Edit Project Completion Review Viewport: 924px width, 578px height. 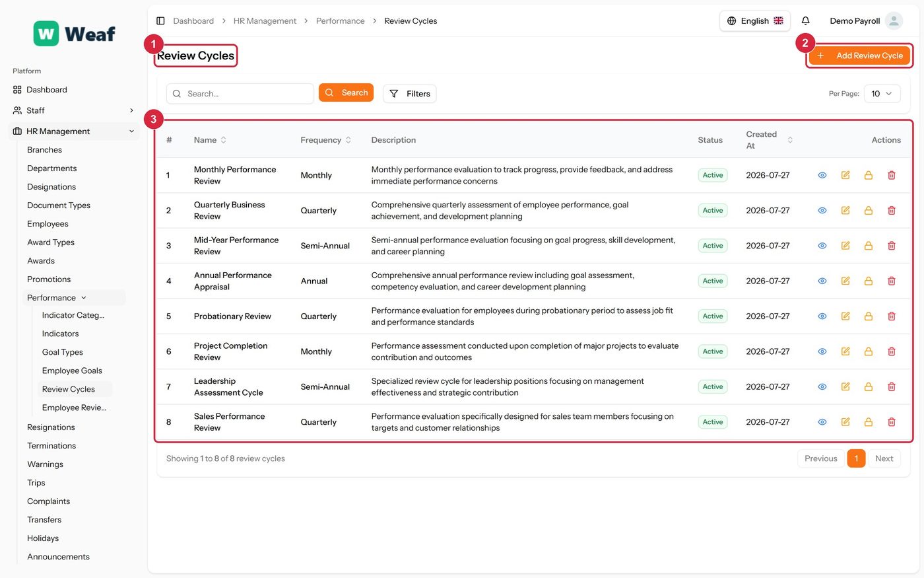pyautogui.click(x=845, y=351)
